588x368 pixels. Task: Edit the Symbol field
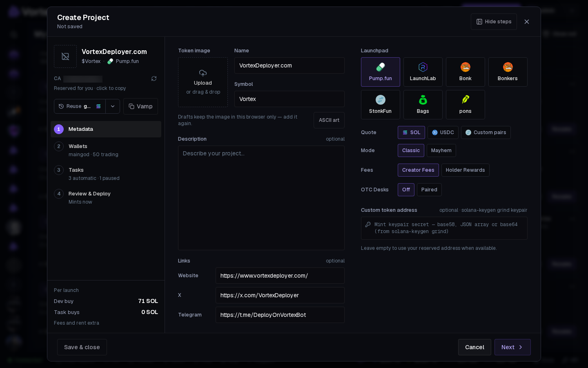pyautogui.click(x=290, y=99)
